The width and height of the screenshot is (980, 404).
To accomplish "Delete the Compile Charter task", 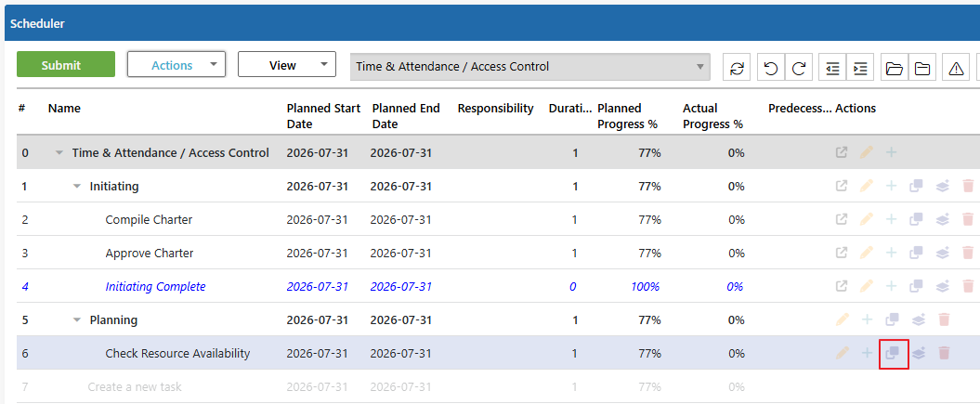I will tap(968, 219).
